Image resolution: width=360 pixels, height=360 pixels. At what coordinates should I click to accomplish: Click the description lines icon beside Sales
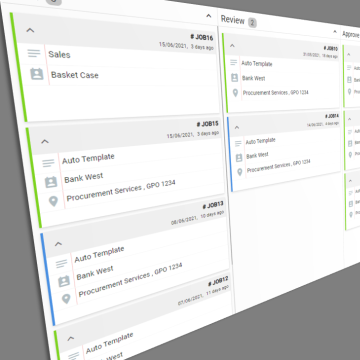click(x=34, y=53)
